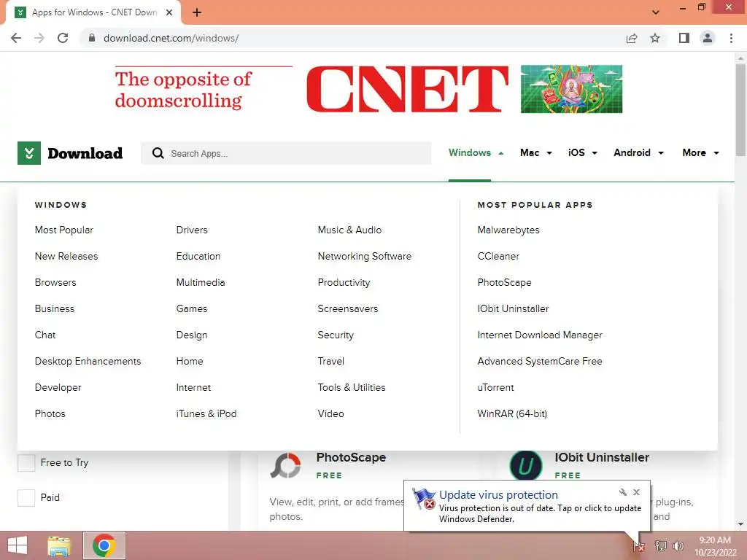Screen dimensions: 747x560
Task: Open the Business category
Action: pos(55,308)
